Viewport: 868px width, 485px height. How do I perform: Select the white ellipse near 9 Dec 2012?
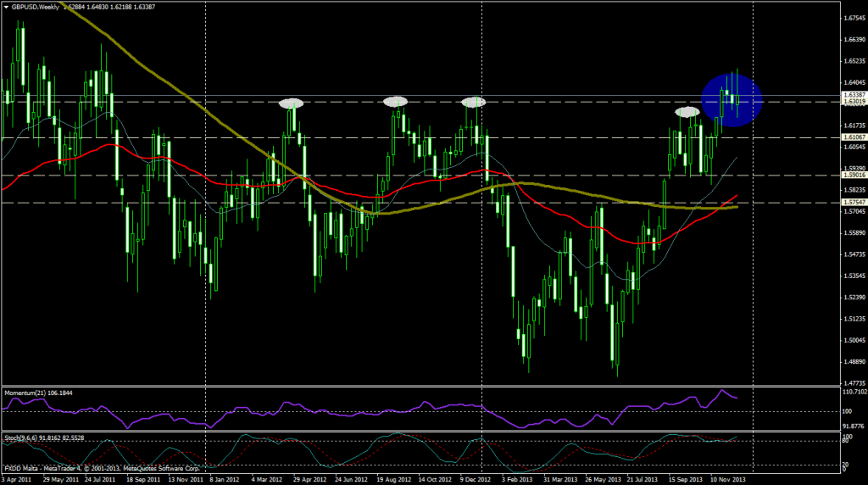click(474, 102)
